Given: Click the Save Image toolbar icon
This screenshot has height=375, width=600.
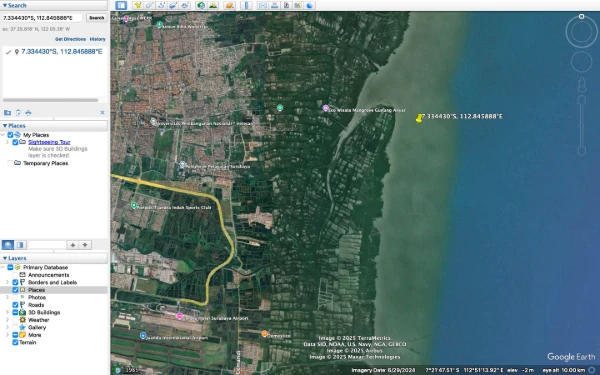Looking at the screenshot, I should 286,5.
